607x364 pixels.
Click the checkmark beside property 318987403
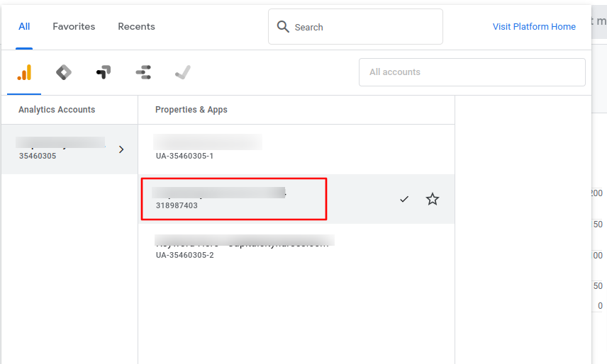tap(404, 199)
